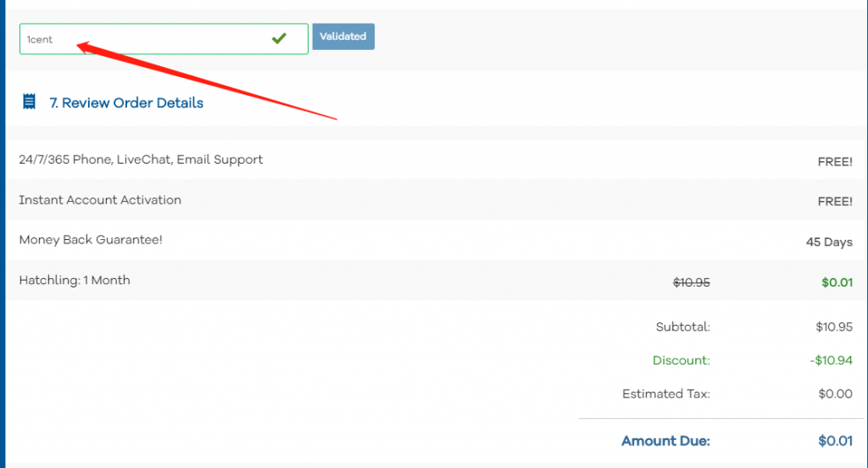
Task: Select the Instant Account Activation label
Action: (x=100, y=200)
